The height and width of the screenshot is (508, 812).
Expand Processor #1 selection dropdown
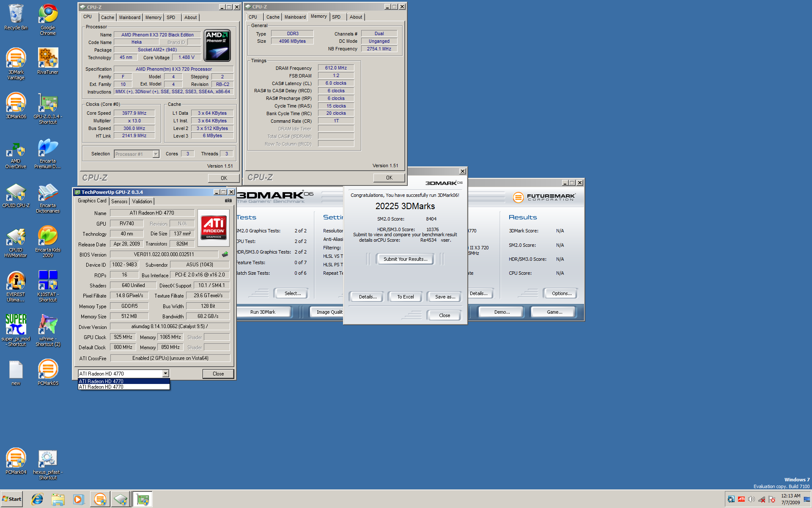(x=156, y=154)
